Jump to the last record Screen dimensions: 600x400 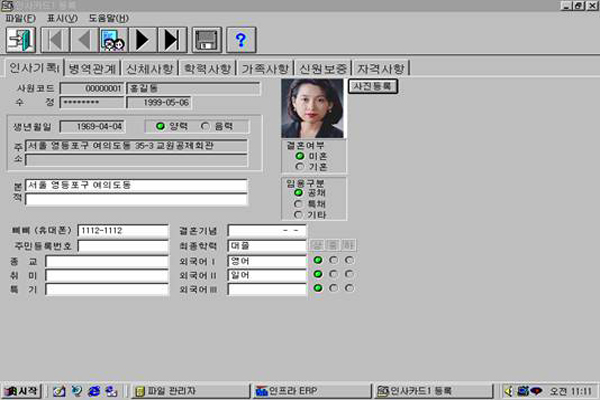pyautogui.click(x=171, y=40)
